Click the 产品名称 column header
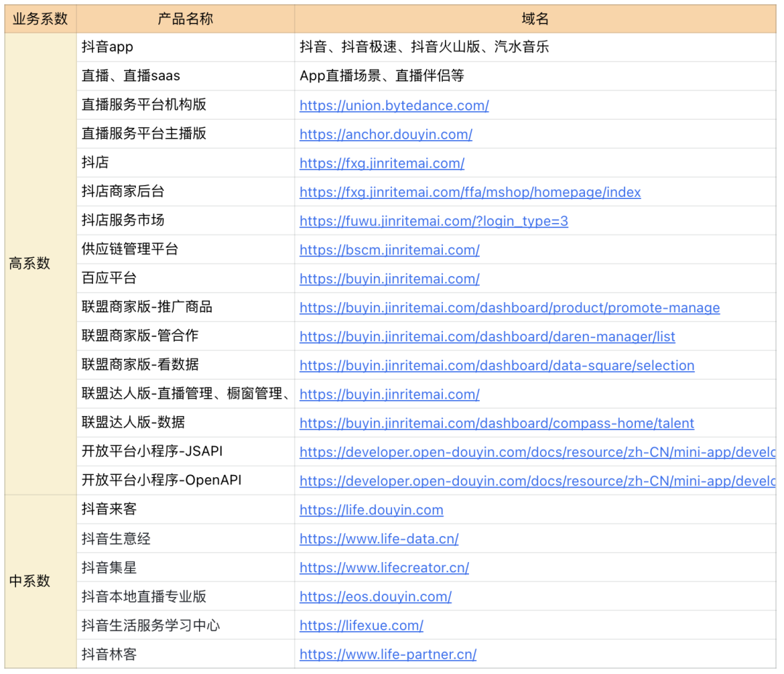Image resolution: width=784 pixels, height=674 pixels. [186, 19]
